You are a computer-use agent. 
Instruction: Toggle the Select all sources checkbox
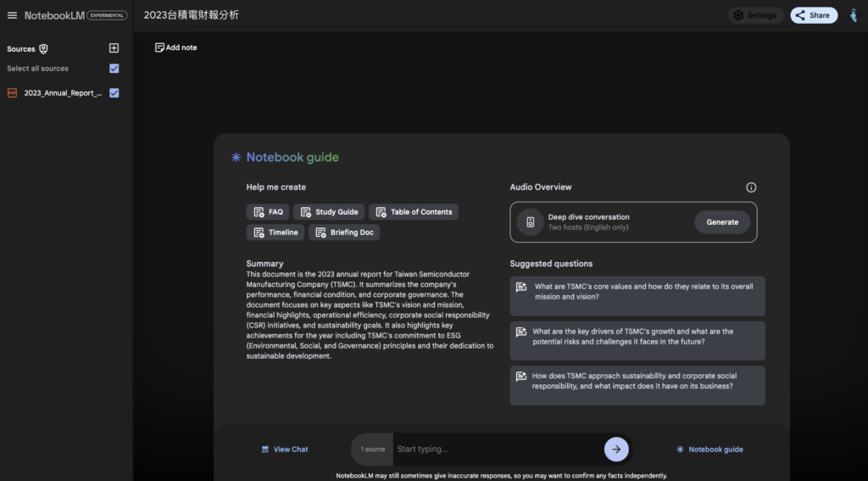pos(114,69)
